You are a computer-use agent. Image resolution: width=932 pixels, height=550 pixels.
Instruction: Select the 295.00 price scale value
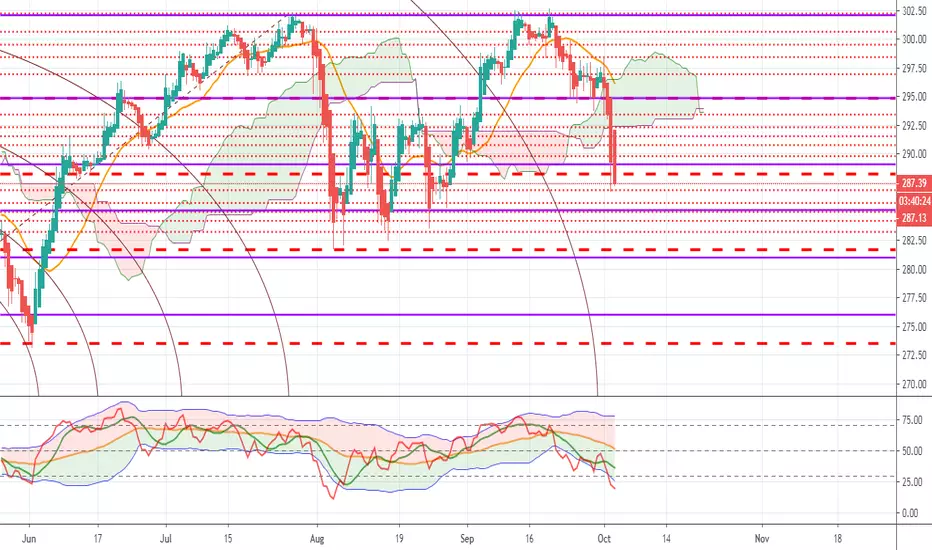[914, 97]
